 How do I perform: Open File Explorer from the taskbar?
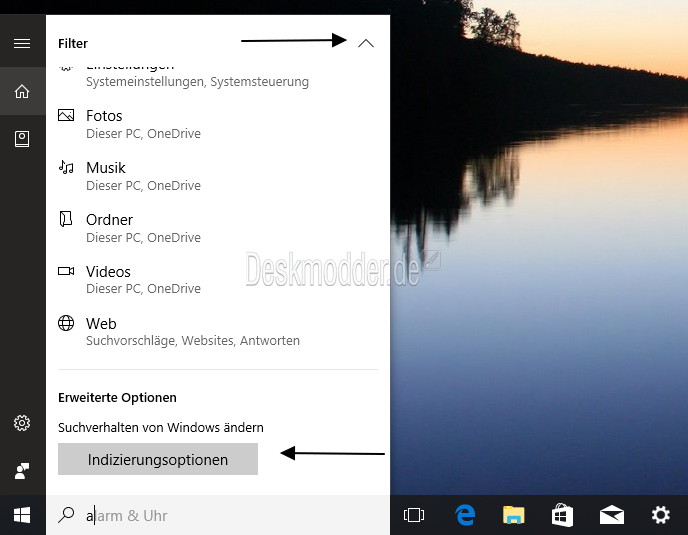(x=514, y=515)
